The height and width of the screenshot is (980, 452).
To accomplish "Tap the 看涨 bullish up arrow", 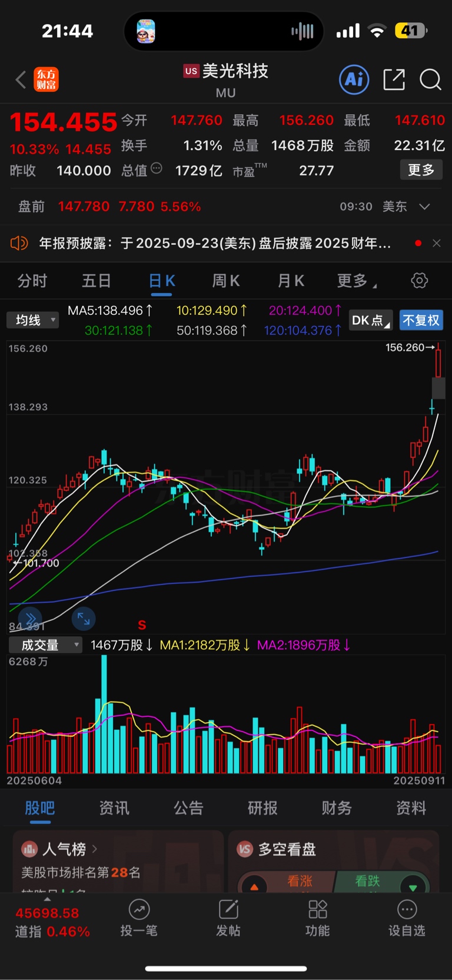I will click(x=254, y=886).
